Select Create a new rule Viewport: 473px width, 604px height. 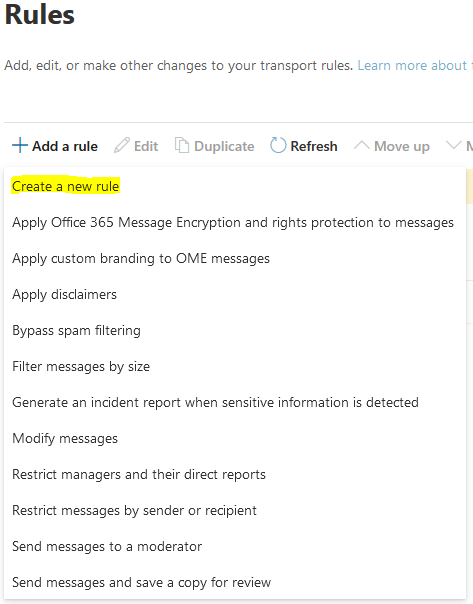click(65, 186)
